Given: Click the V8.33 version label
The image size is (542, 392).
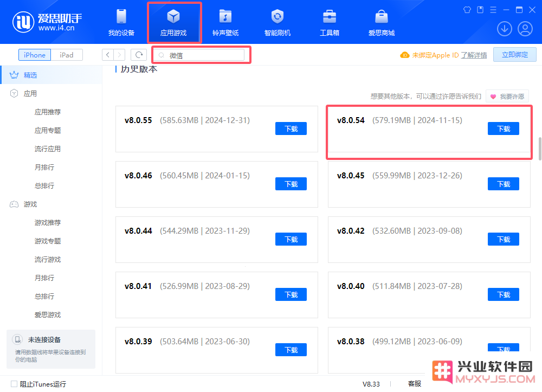Looking at the screenshot, I should (x=371, y=384).
